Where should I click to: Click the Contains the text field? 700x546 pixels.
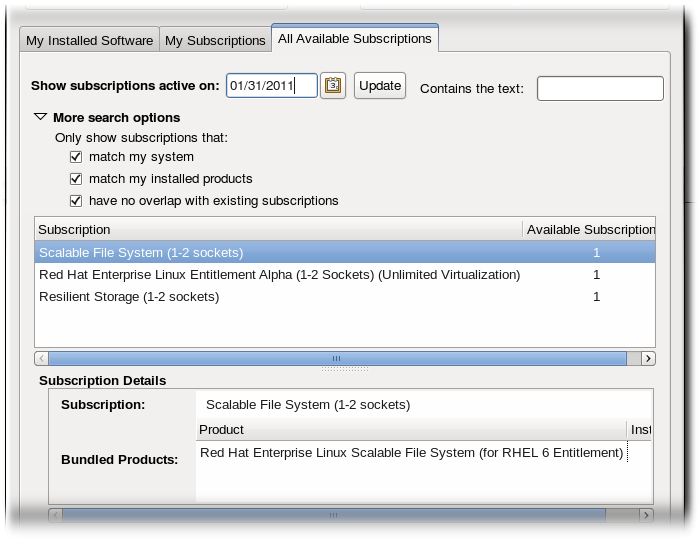coord(600,88)
